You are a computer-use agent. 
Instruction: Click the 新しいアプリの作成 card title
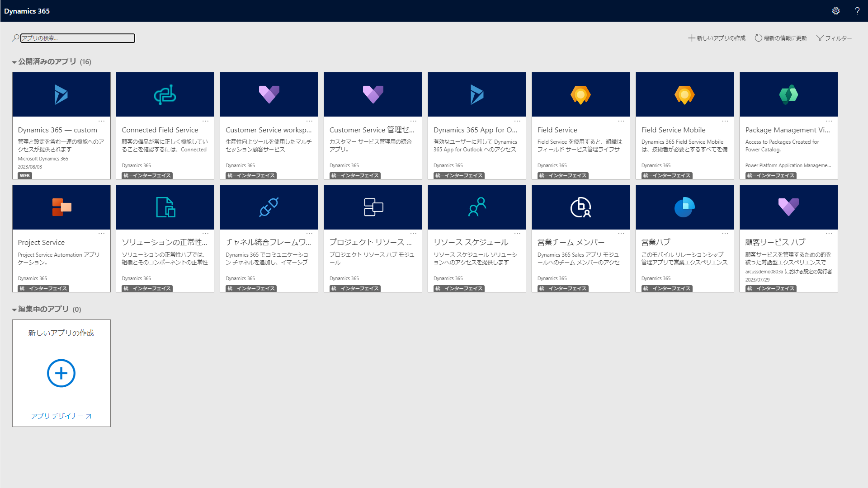[x=61, y=333]
